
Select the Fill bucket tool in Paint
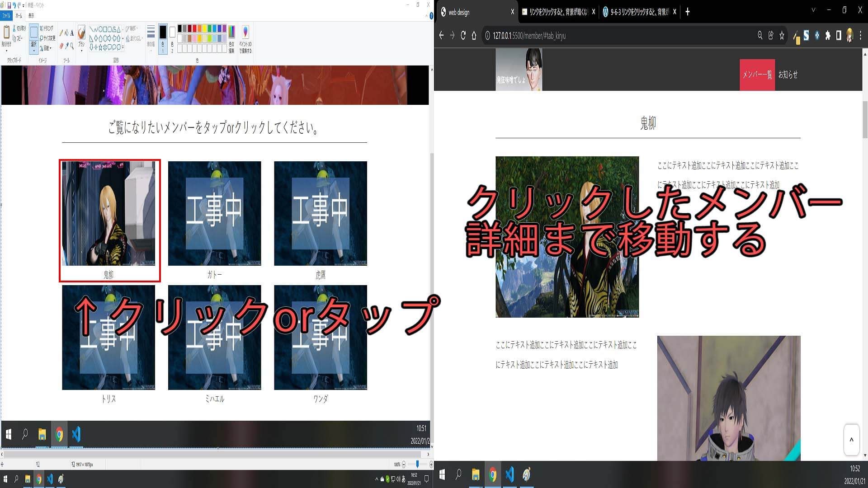[66, 33]
